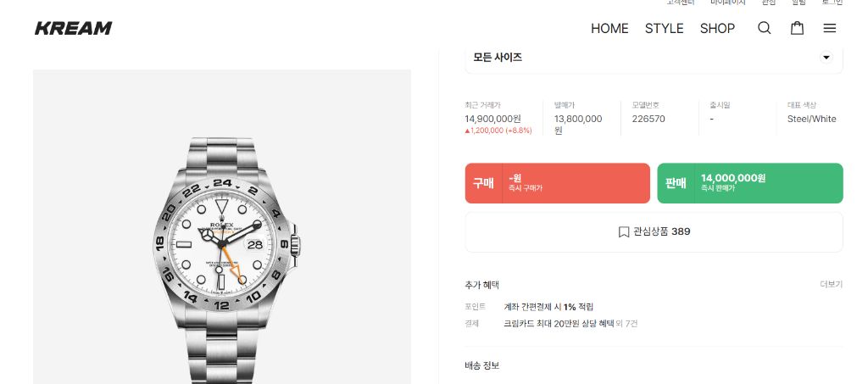Open the SHOP menu
Image resolution: width=868 pixels, height=384 pixels.
[x=717, y=28]
